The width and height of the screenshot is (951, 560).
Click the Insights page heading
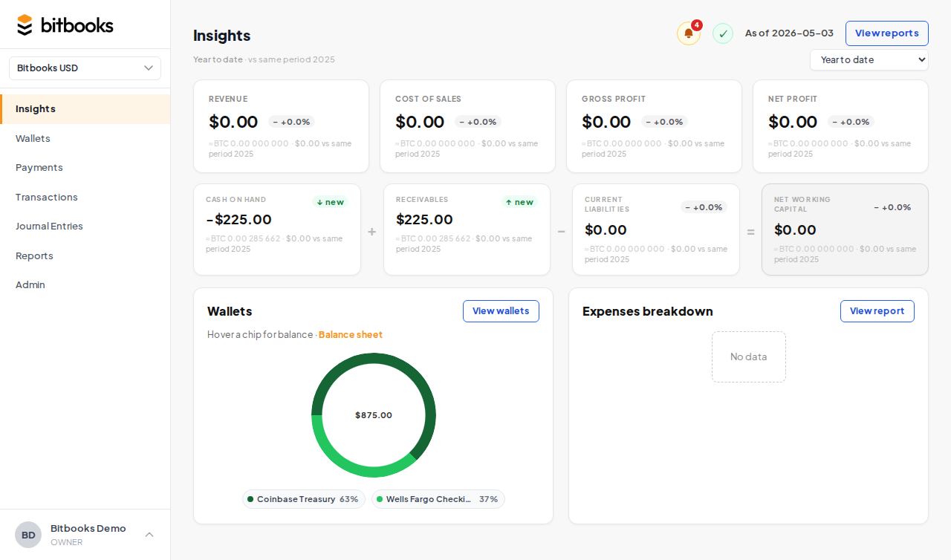[221, 36]
